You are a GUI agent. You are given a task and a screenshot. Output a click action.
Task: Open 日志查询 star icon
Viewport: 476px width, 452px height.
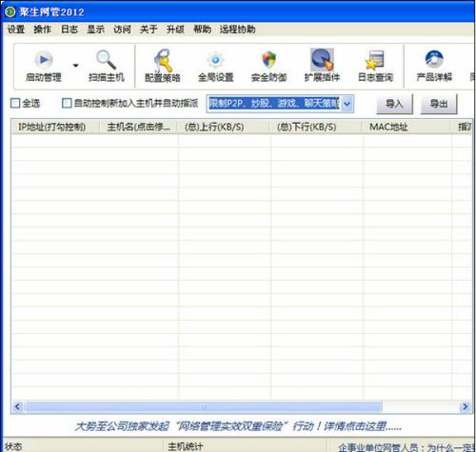coord(375,60)
